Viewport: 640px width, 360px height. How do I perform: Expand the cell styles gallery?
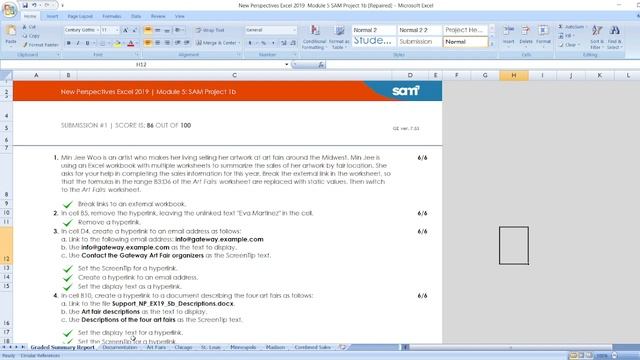coord(492,44)
